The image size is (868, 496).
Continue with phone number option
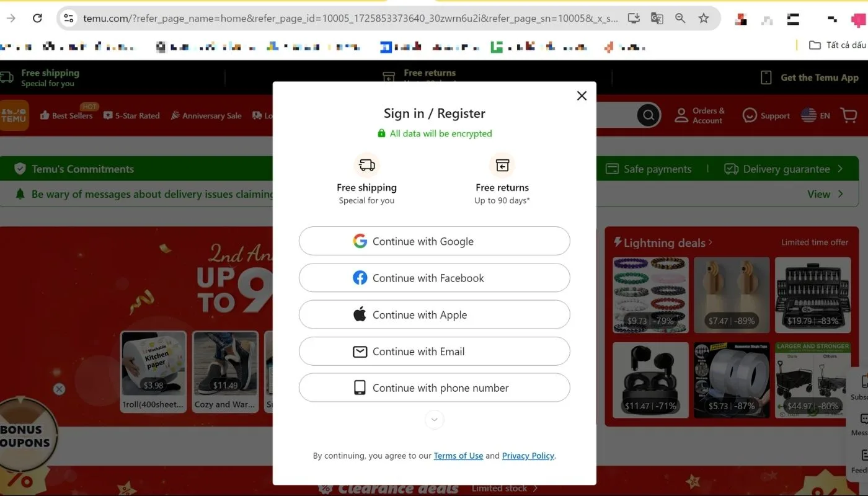434,387
